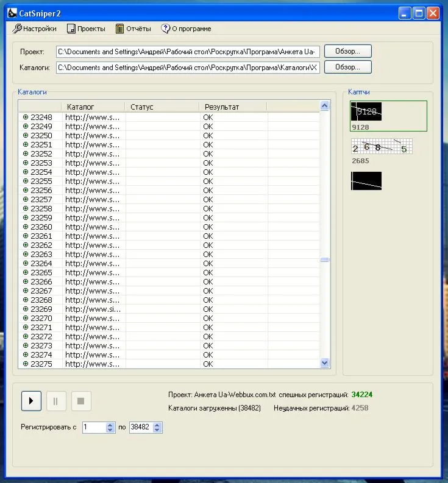Click the status icon of row 23275
The image size is (448, 483).
point(26,364)
